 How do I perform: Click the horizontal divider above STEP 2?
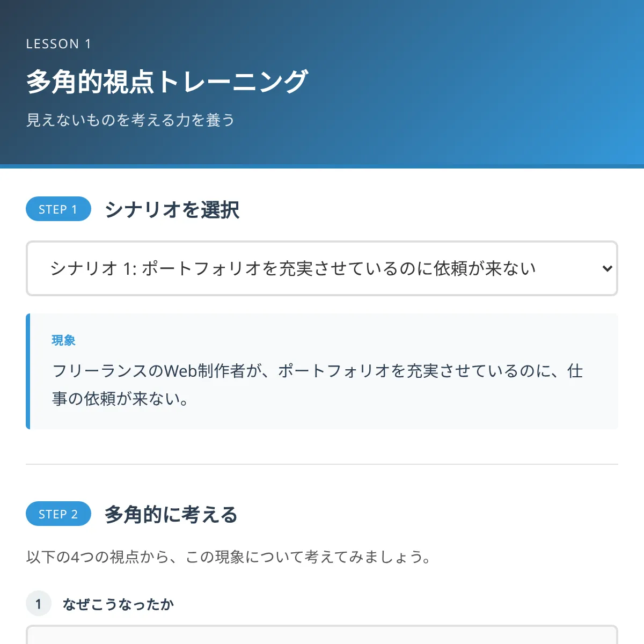322,464
